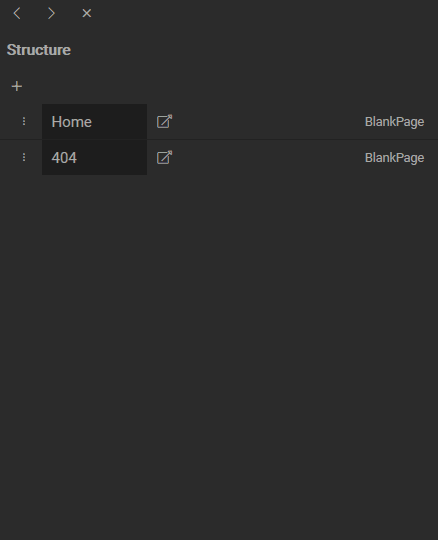Viewport: 438px width, 540px height.
Task: Open the 404 page via external-link icon
Action: click(164, 158)
